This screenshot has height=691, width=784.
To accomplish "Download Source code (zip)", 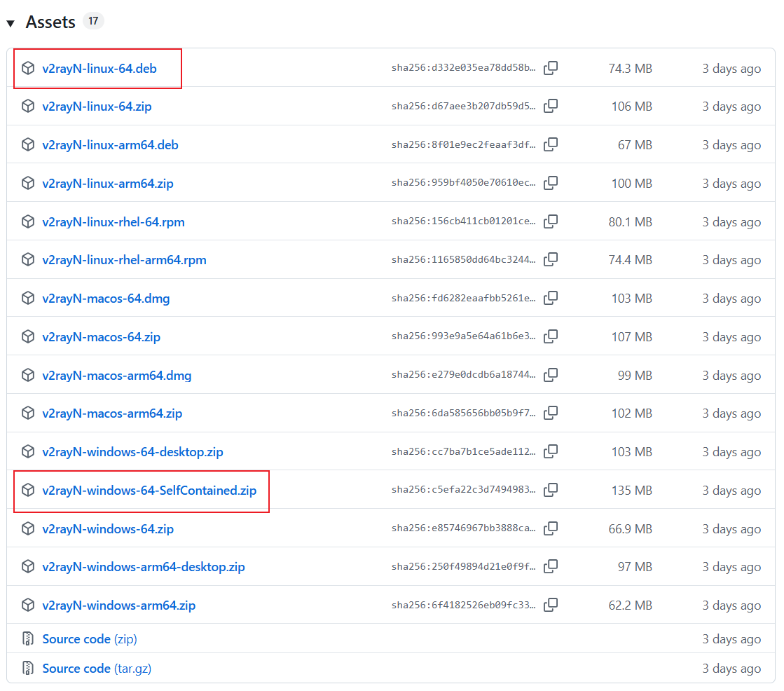I will tap(90, 639).
